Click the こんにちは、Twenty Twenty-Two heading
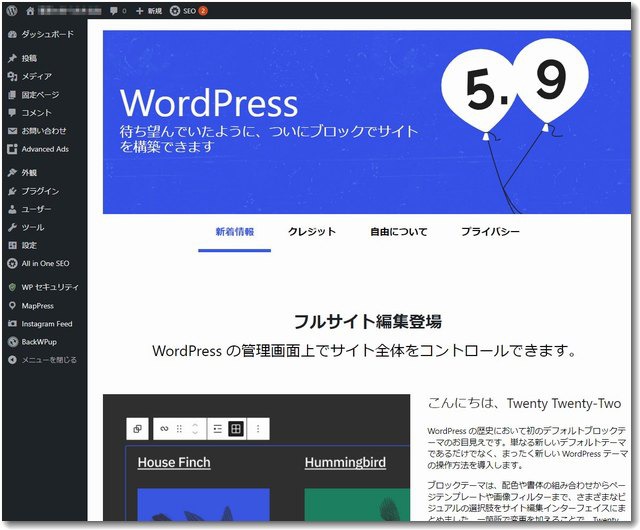 click(524, 403)
